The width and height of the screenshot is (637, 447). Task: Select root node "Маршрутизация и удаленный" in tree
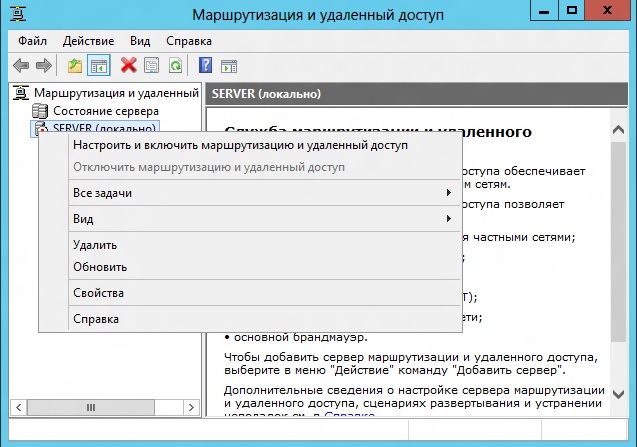click(115, 93)
